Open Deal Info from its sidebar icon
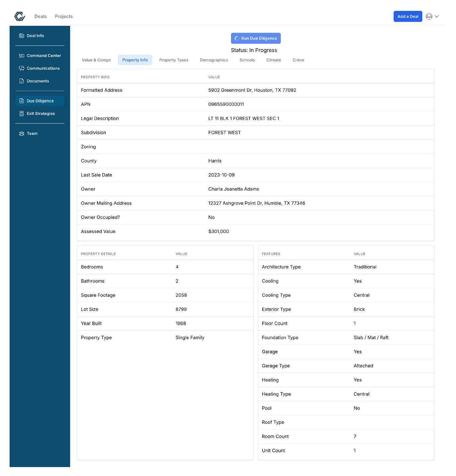The height and width of the screenshot is (476, 456). [22, 36]
